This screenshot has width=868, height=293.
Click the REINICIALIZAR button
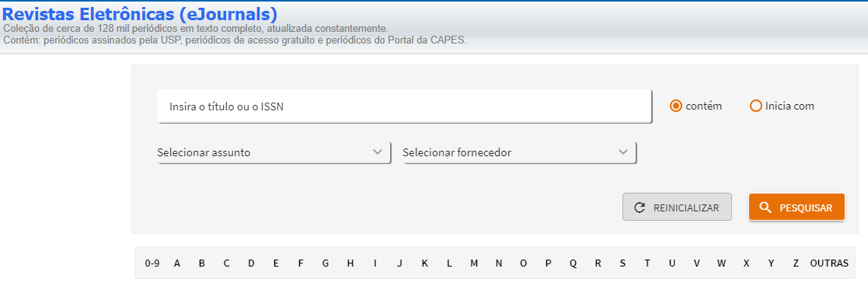click(677, 208)
